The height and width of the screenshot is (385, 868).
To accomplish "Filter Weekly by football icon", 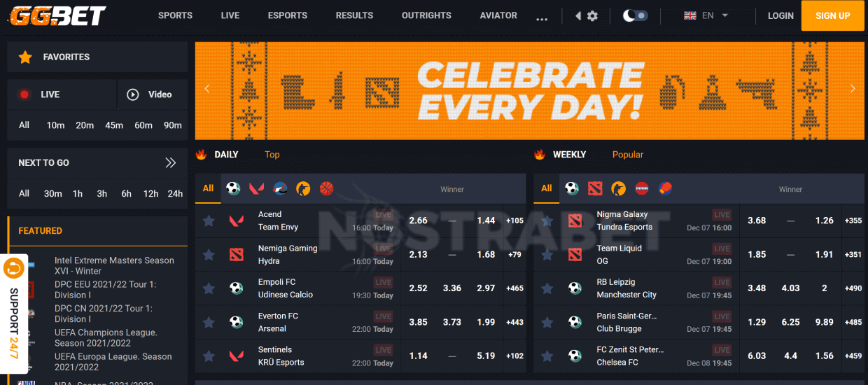I will pyautogui.click(x=572, y=188).
